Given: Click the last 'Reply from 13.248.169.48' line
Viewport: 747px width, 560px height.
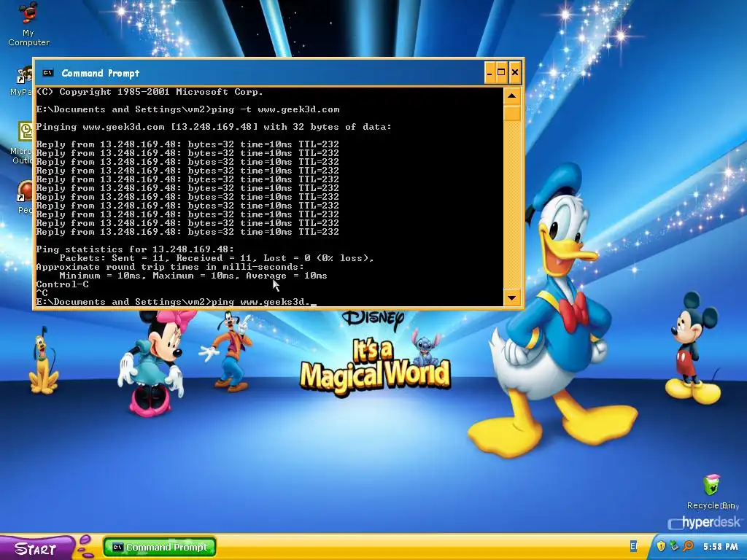Looking at the screenshot, I should tap(187, 232).
